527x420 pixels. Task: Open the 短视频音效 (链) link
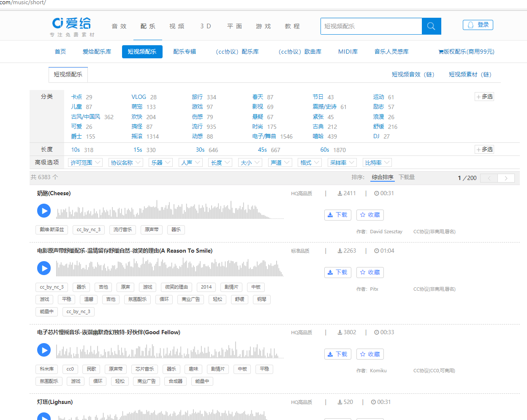coord(413,74)
